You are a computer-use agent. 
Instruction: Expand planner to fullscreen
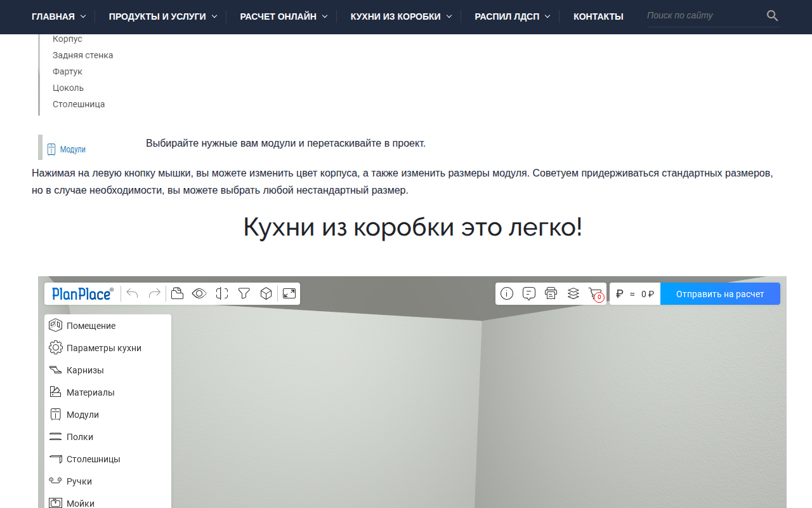(x=289, y=293)
